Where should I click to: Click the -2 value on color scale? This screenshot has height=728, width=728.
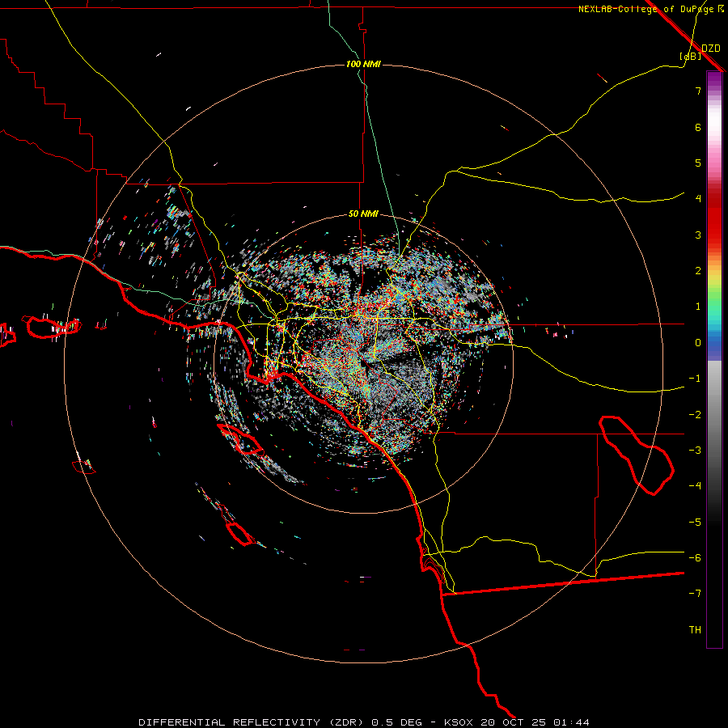click(695, 415)
